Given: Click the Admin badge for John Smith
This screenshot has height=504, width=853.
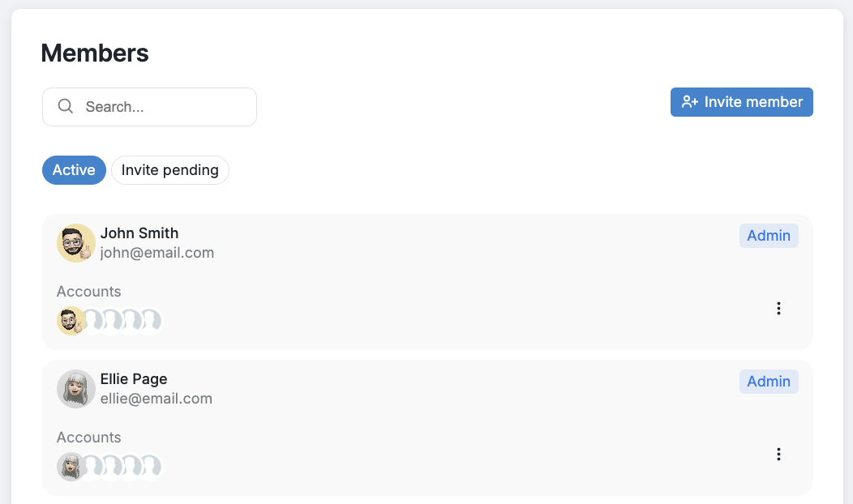Looking at the screenshot, I should (x=769, y=236).
